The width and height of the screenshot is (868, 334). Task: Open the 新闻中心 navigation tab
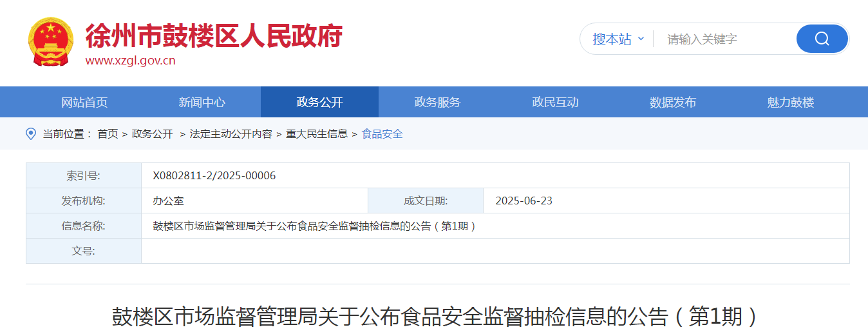coord(202,102)
